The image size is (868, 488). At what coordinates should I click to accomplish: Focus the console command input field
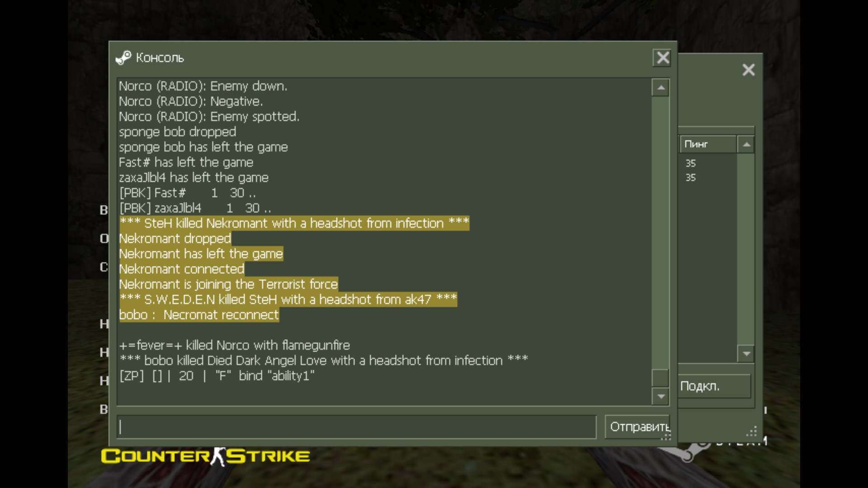click(x=357, y=427)
